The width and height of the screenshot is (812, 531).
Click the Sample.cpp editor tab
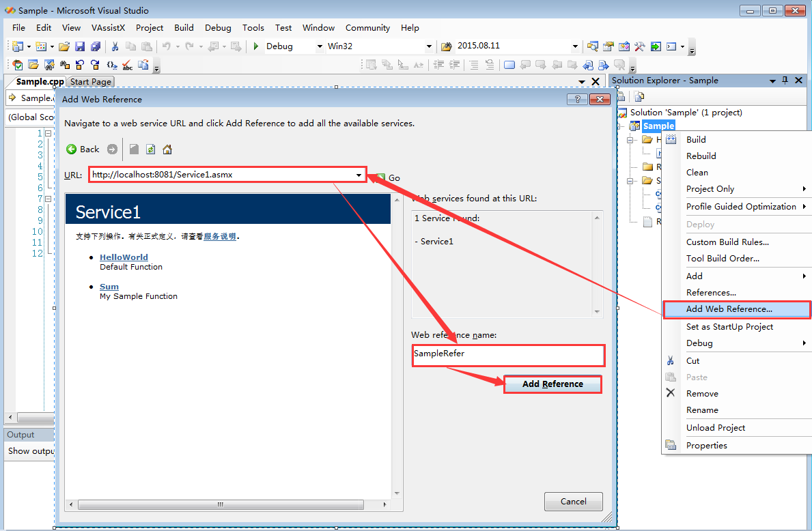point(40,82)
